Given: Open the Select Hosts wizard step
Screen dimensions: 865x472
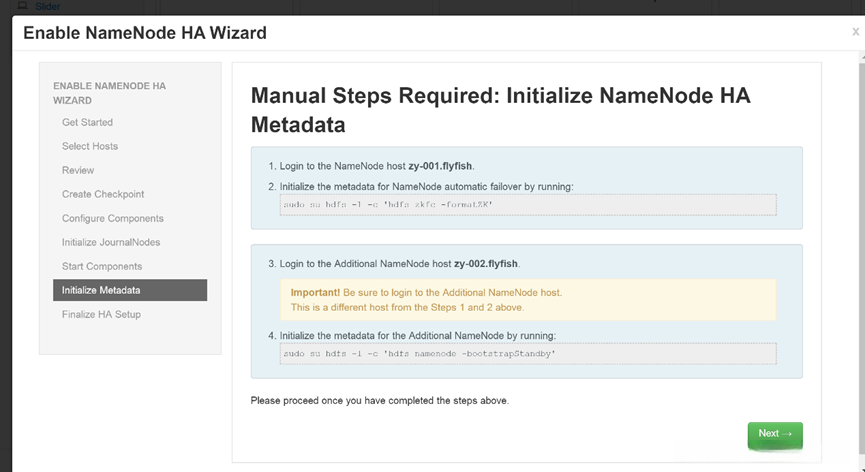Looking at the screenshot, I should 90,146.
